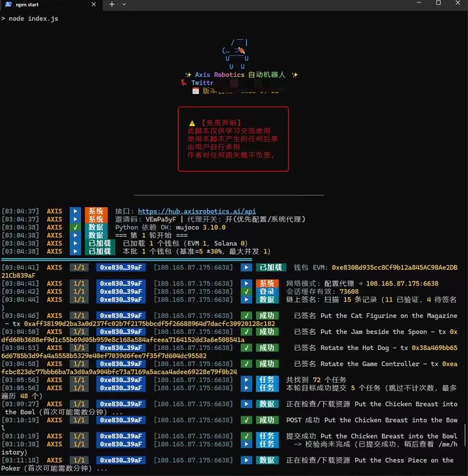This screenshot has height=476, width=468.
Task: Click the checkmark on the 03:04:50 row
Action: pyautogui.click(x=246, y=332)
